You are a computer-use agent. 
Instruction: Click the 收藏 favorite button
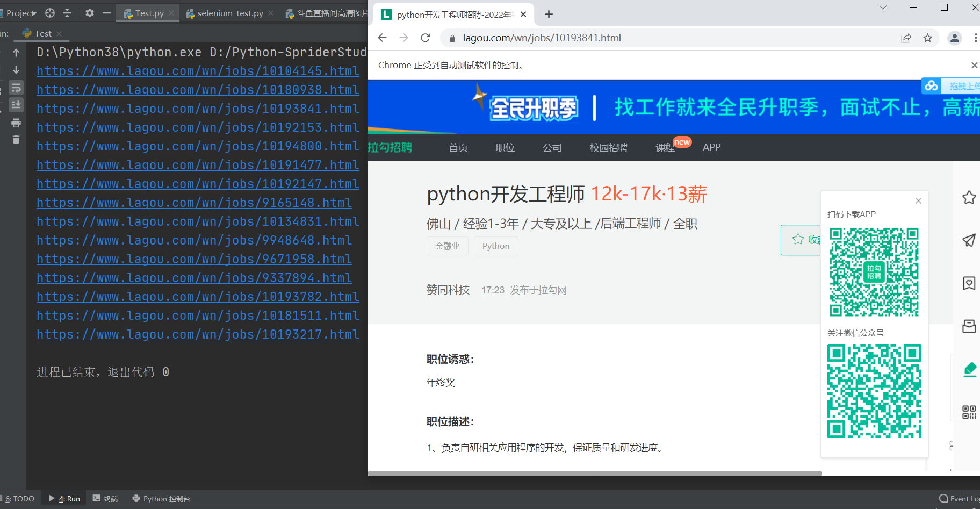click(x=801, y=240)
